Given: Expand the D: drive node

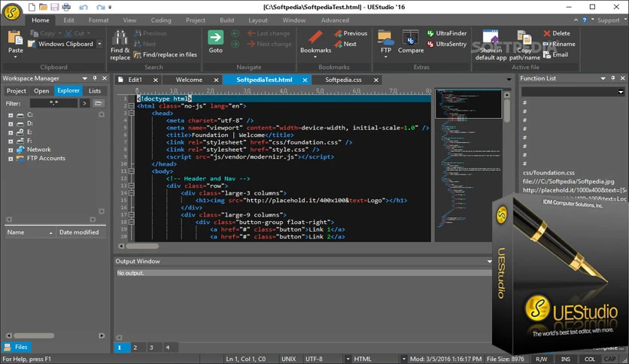Looking at the screenshot, I should pyautogui.click(x=11, y=124).
